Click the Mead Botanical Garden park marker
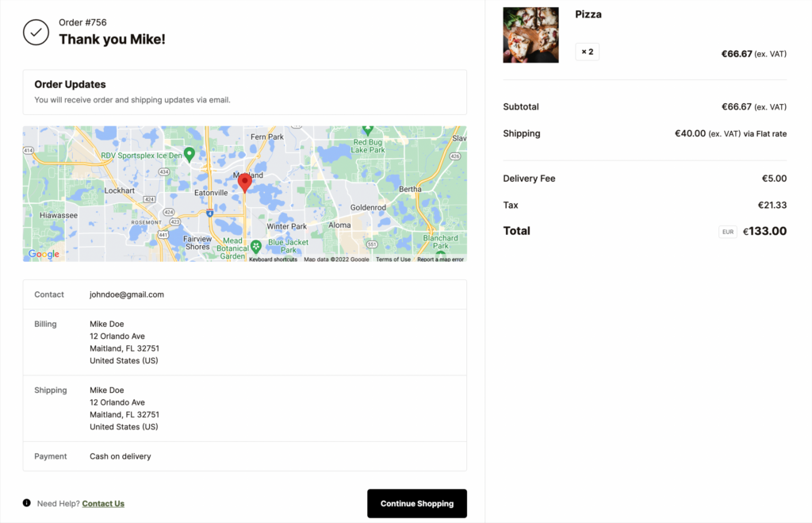Image resolution: width=812 pixels, height=523 pixels. click(256, 245)
